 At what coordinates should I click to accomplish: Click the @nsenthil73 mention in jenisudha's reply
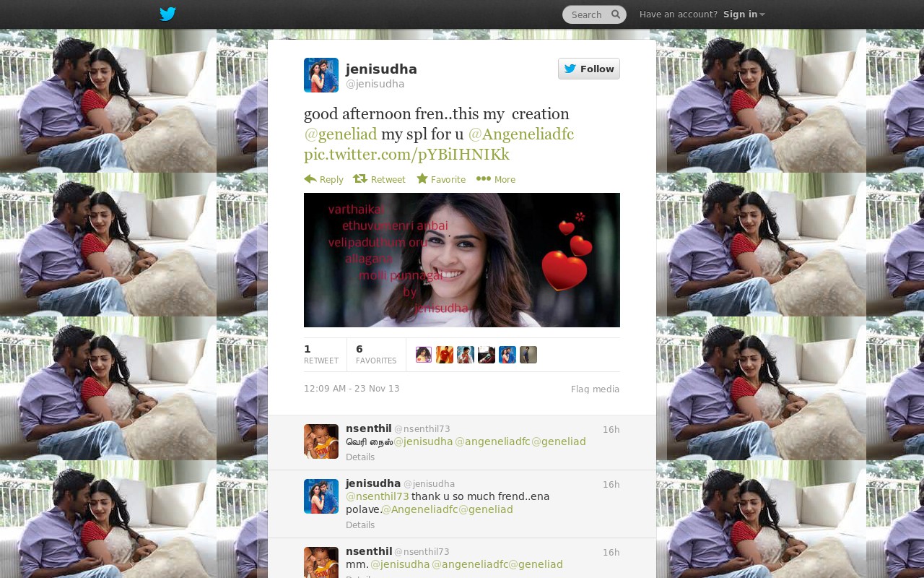(x=378, y=496)
